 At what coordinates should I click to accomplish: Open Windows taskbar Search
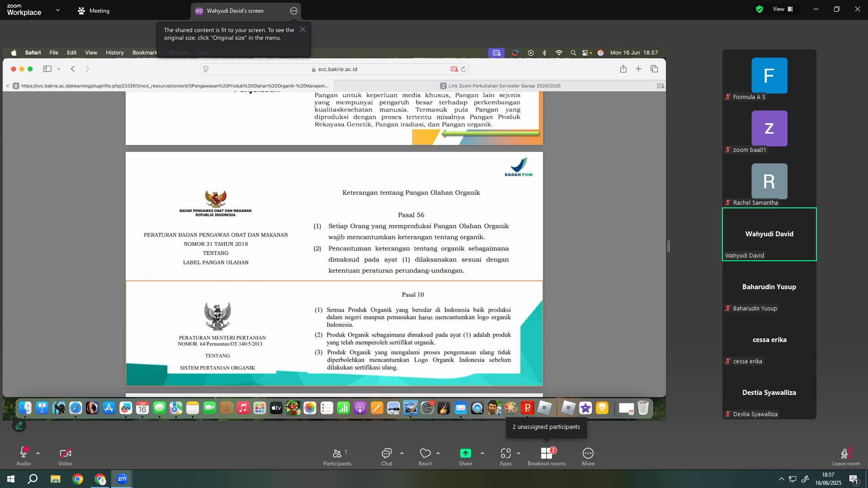pos(33,479)
